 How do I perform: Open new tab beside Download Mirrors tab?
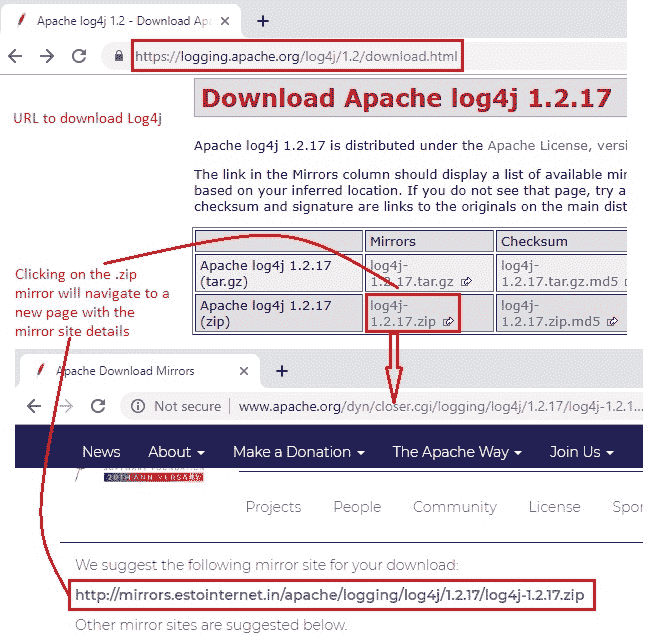282,371
